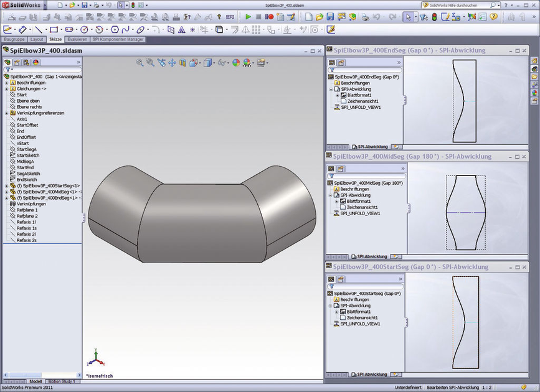The height and width of the screenshot is (392, 540).
Task: Open the View Orientation dropdown arrow
Action: coord(200,63)
